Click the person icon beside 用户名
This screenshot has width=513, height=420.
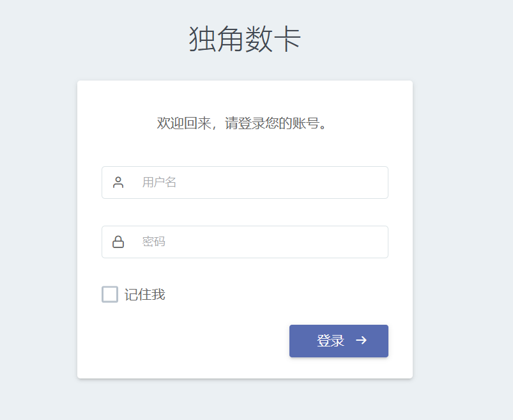click(118, 182)
